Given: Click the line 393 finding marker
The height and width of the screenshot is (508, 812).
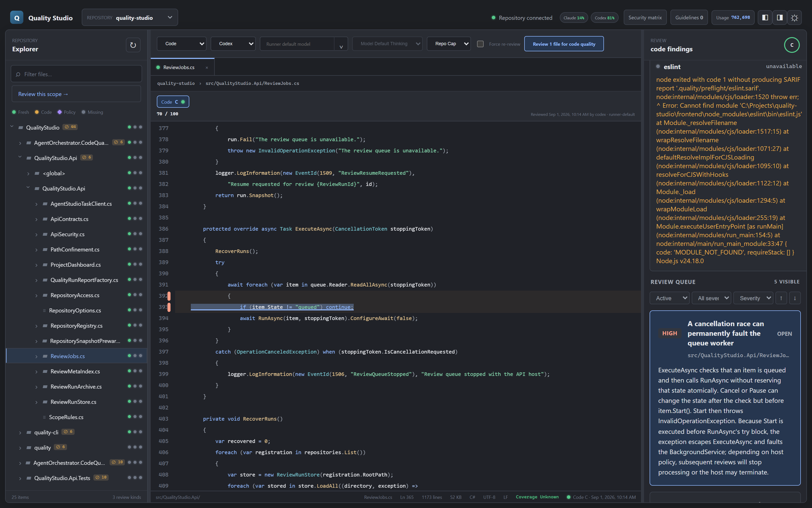Looking at the screenshot, I should pyautogui.click(x=169, y=307).
